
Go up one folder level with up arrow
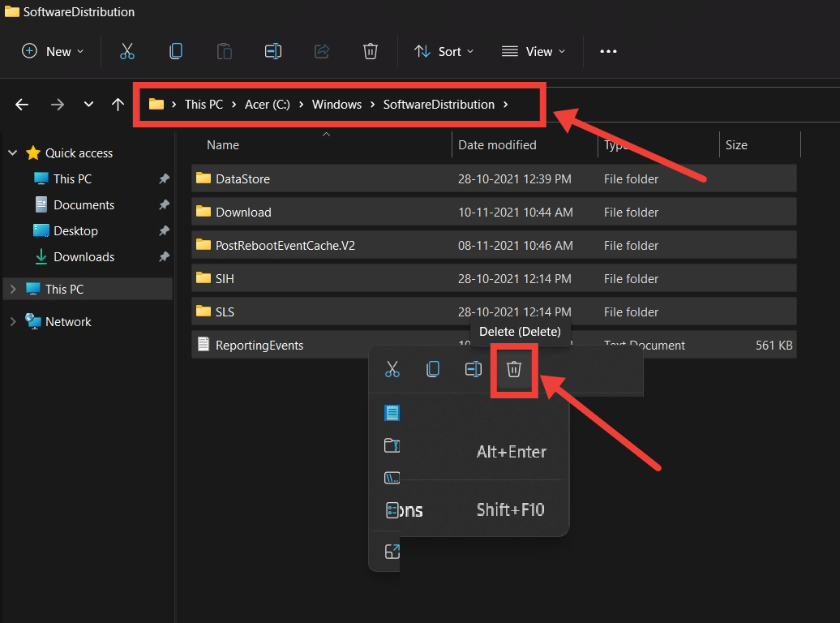coord(118,105)
